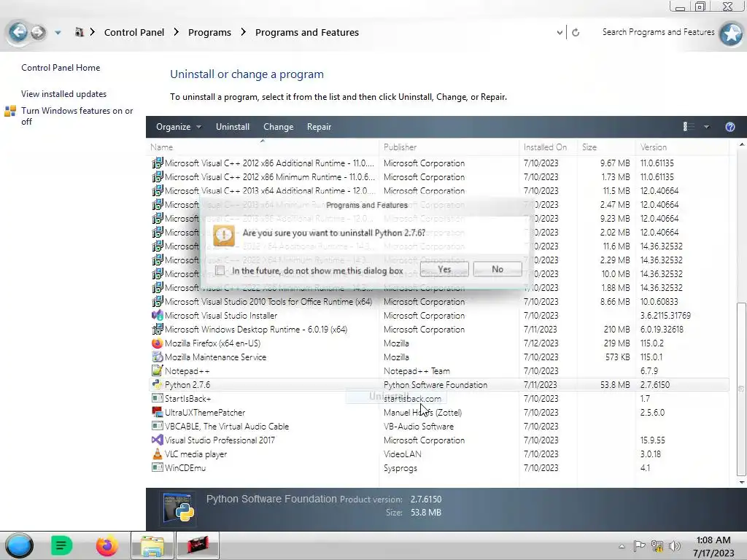Click the taskbar clock showing 1:08 AM

tap(713, 546)
